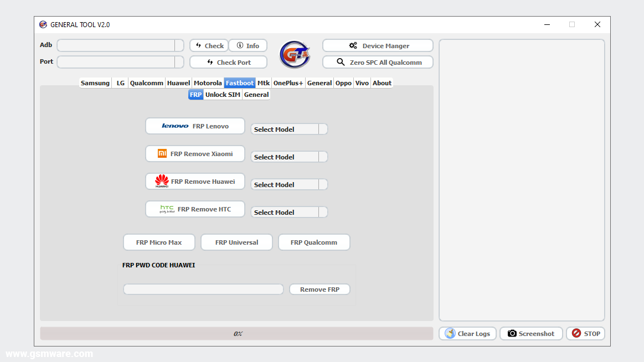Image resolution: width=644 pixels, height=362 pixels.
Task: Click the magnifier icon on Zero SPC All Qualcomm
Action: pyautogui.click(x=340, y=62)
